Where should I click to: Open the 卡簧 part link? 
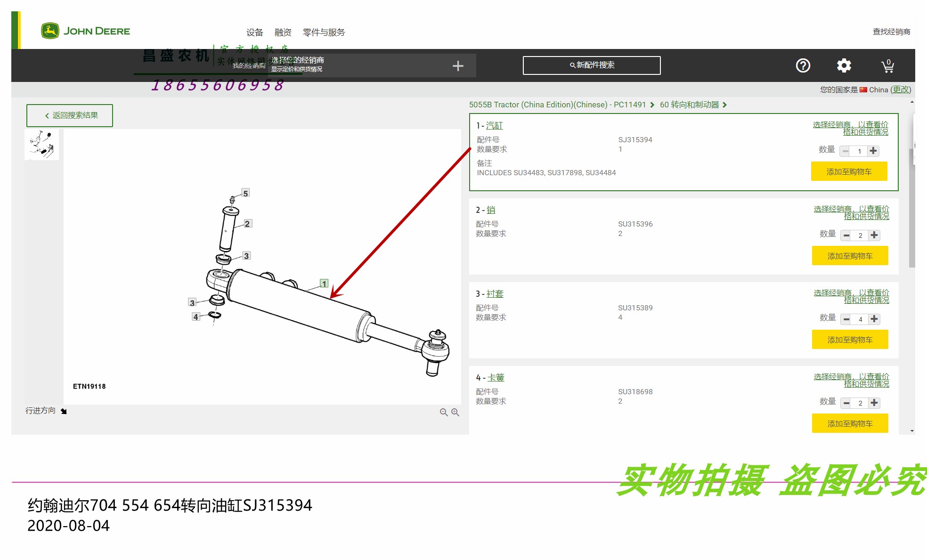pos(496,378)
